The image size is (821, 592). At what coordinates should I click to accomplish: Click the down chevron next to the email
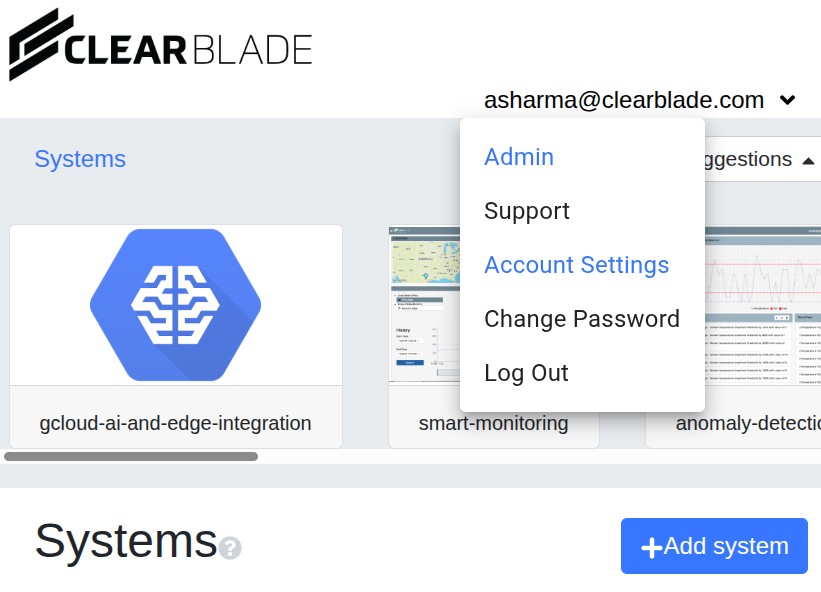tap(788, 100)
